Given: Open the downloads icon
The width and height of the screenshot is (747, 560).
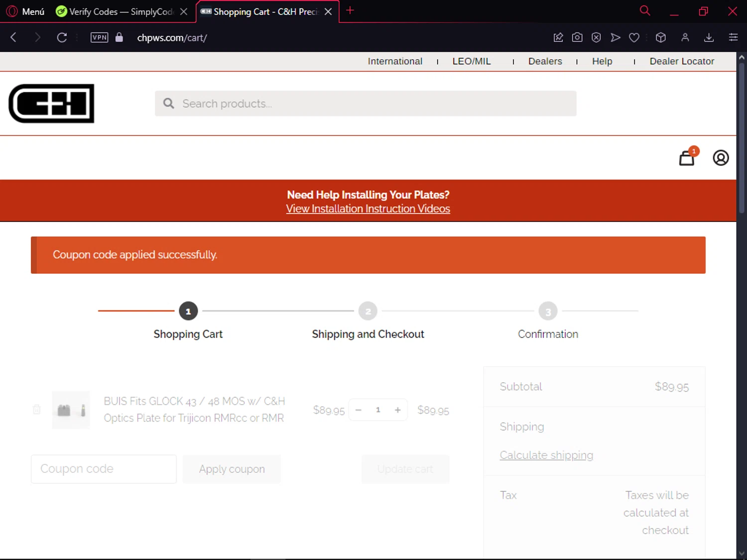Looking at the screenshot, I should (x=709, y=37).
